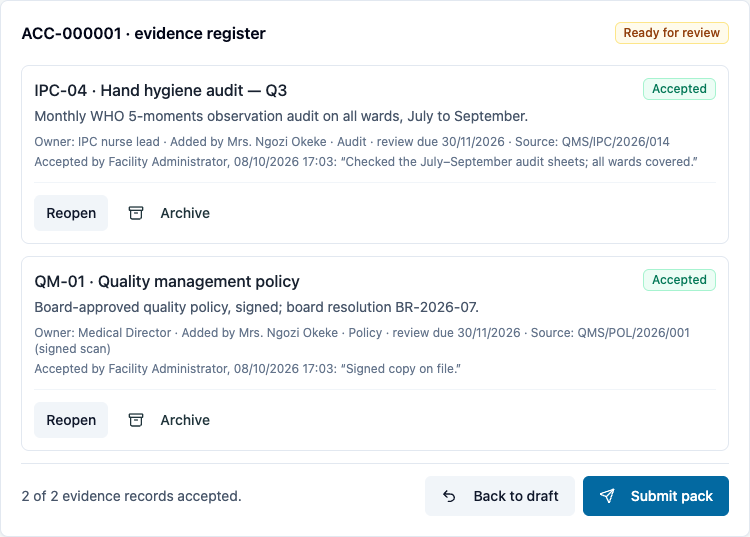Submit the evidence pack
The width and height of the screenshot is (750, 537).
tap(656, 496)
